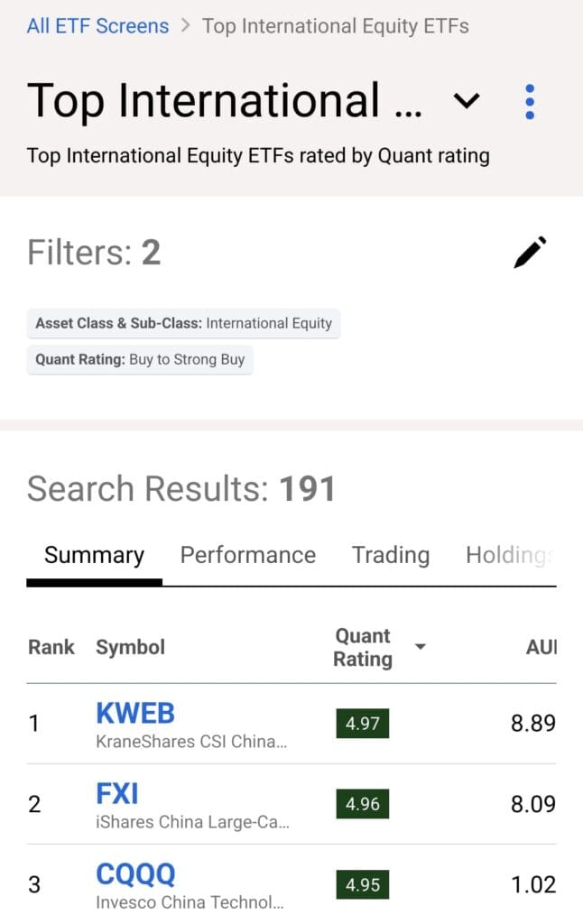The image size is (583, 924).
Task: Select the Holdings tab
Action: tap(512, 555)
